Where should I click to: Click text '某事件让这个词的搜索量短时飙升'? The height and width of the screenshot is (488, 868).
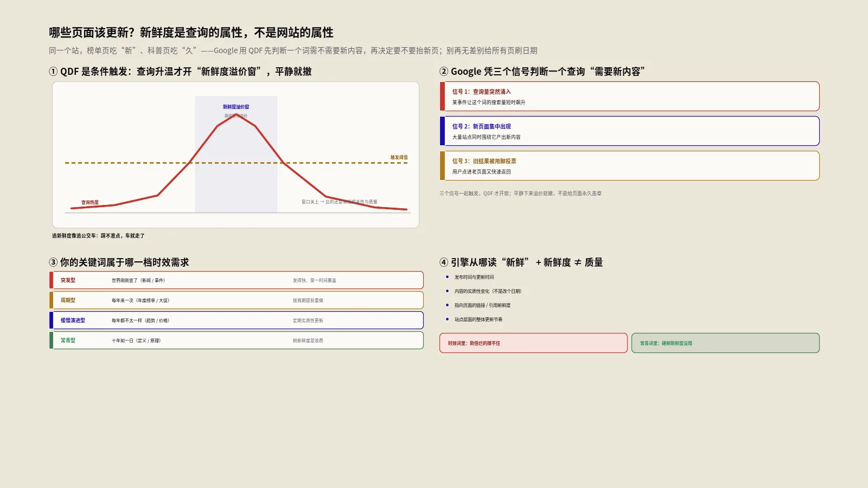[489, 102]
